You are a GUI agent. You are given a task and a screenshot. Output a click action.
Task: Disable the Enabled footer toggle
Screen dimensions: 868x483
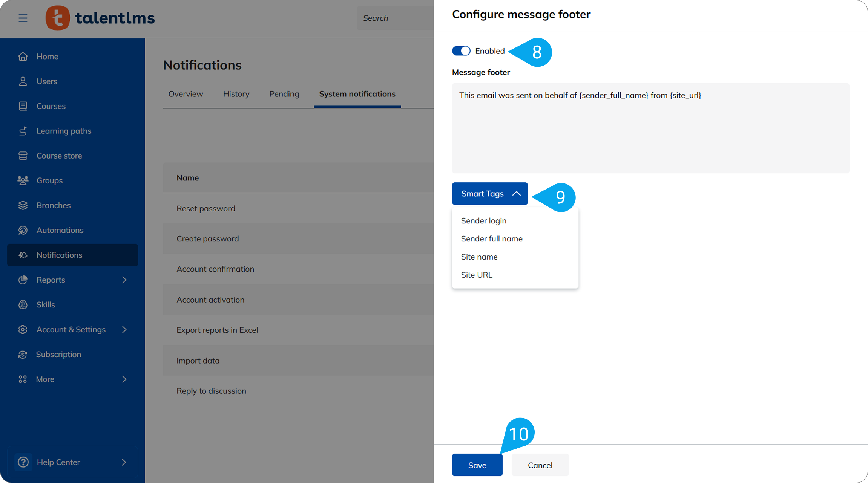(x=461, y=51)
